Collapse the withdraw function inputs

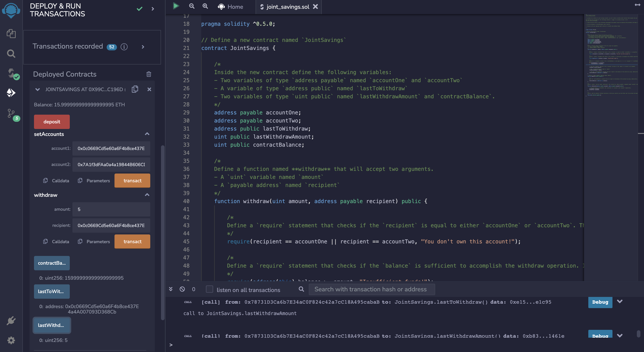[147, 195]
